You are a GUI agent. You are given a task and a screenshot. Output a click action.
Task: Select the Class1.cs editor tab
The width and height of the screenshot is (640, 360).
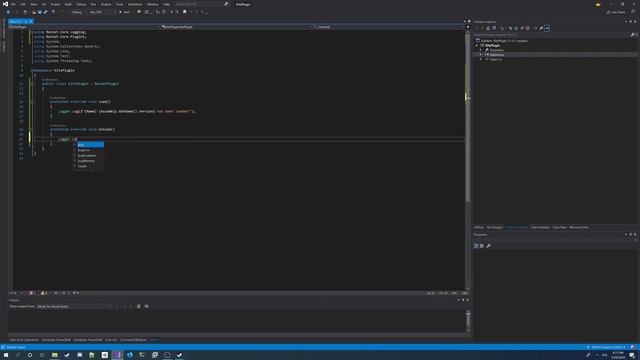pyautogui.click(x=16, y=21)
